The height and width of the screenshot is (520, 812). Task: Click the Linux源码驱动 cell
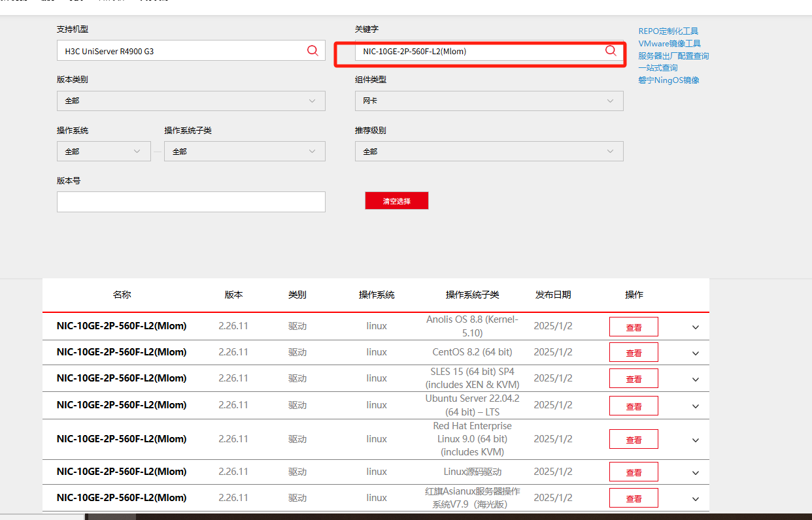[473, 472]
